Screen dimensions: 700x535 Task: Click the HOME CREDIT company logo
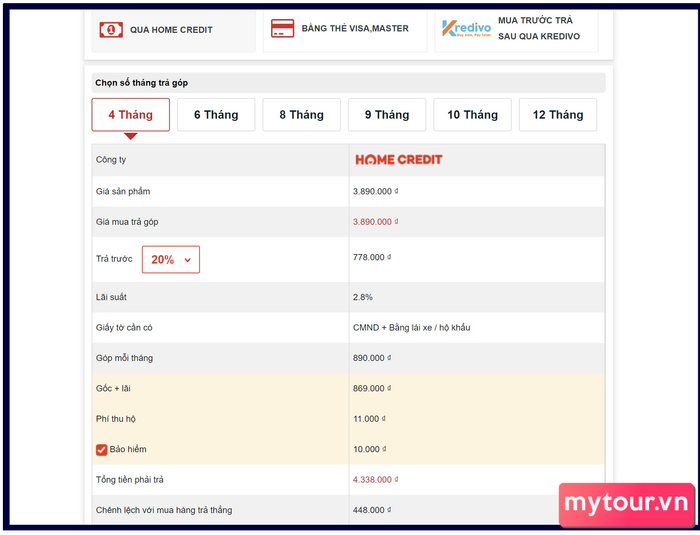[x=399, y=159]
